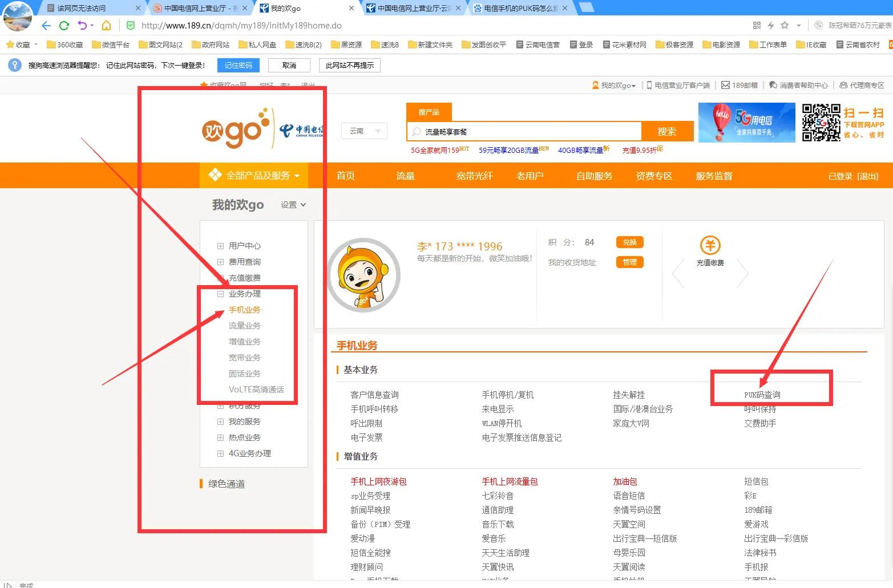Screen dimensions: 893x588
Task: Open the 云南 region dropdown
Action: tap(363, 131)
